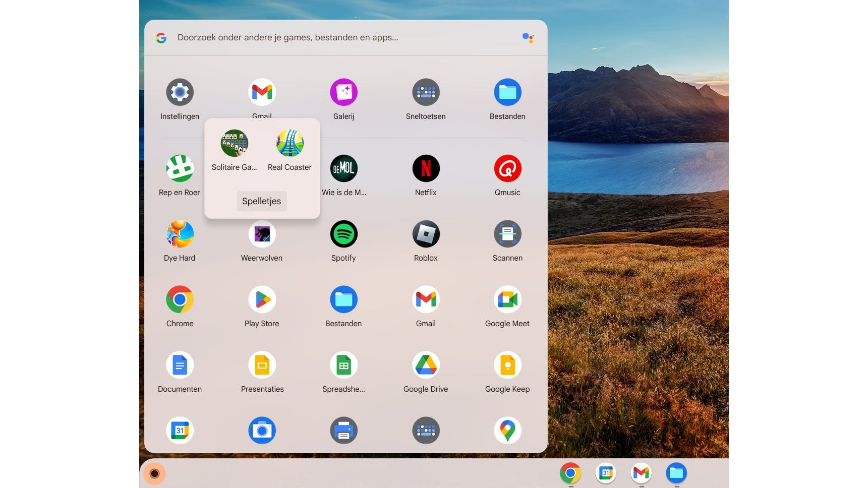The width and height of the screenshot is (868, 488).
Task: Open Calendar in the launcher's bottom row
Action: pos(180,431)
